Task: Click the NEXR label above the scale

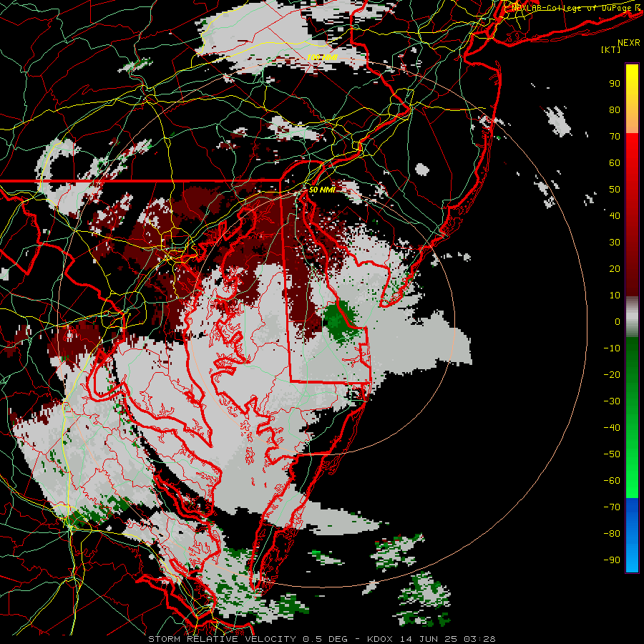Action: 629,42
